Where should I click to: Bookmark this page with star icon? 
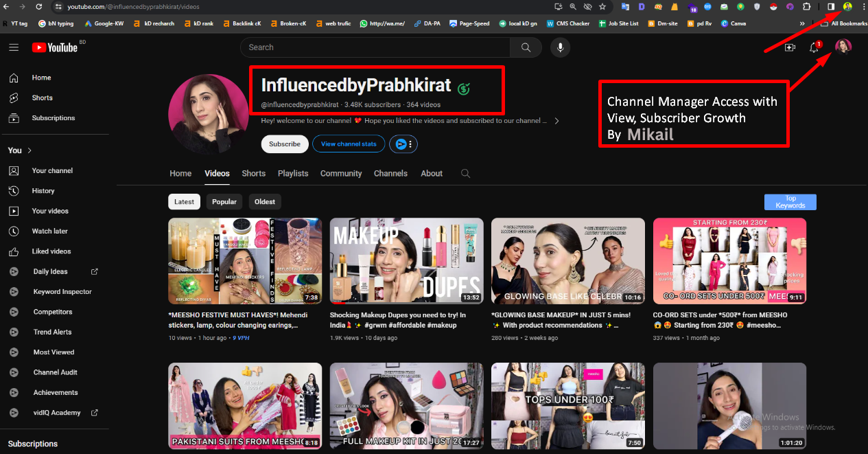pyautogui.click(x=602, y=6)
